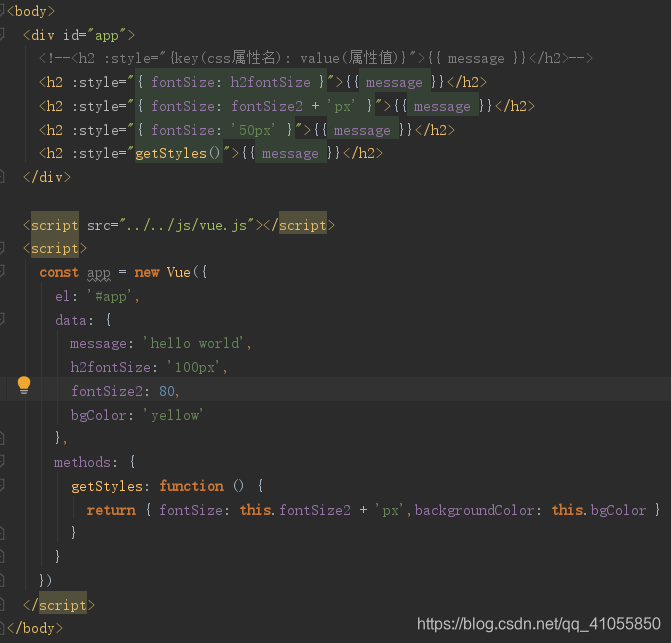The height and width of the screenshot is (643, 671).
Task: Click getStyles() in the fourth h2 style attribute
Action: pyautogui.click(x=178, y=153)
